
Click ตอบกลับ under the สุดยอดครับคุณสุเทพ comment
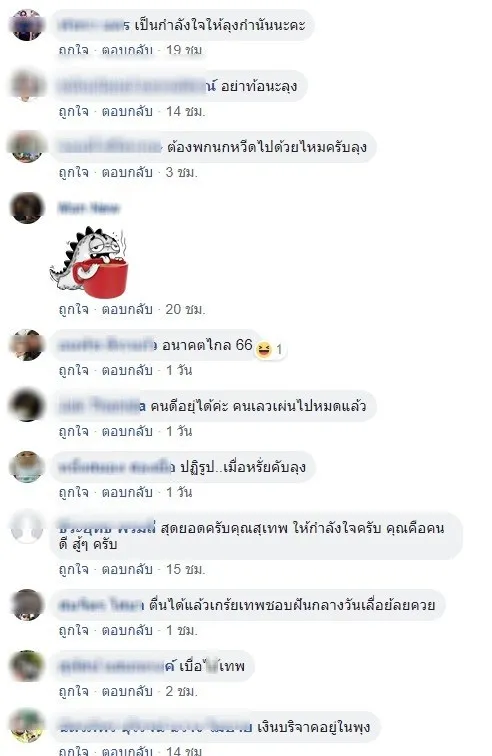point(127,569)
